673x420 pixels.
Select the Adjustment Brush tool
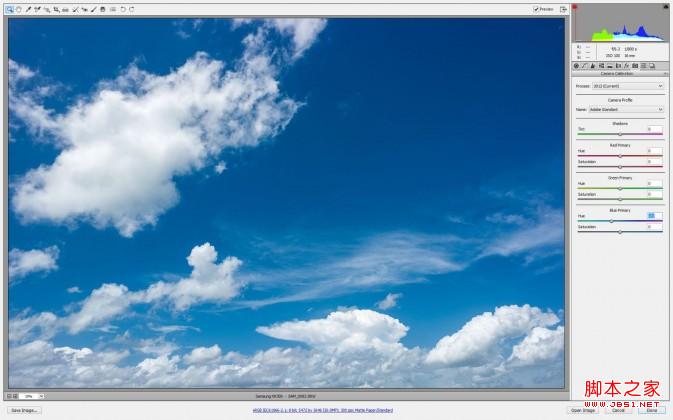click(94, 9)
